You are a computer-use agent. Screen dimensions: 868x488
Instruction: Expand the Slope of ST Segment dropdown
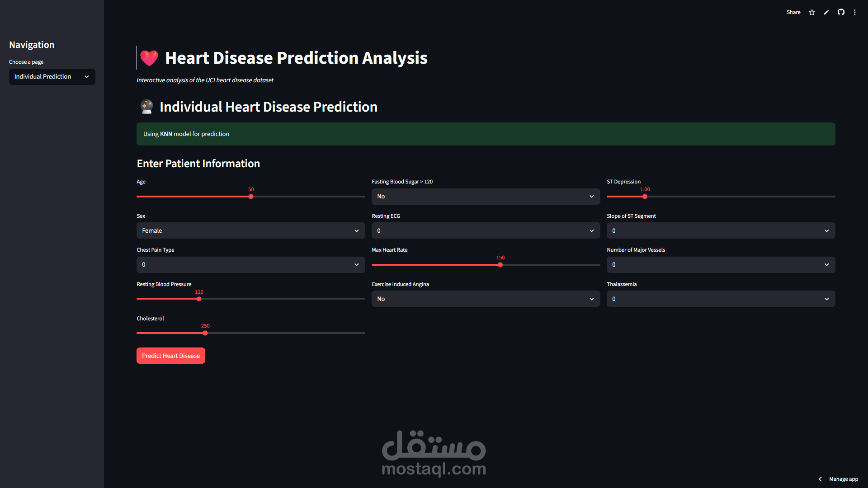pyautogui.click(x=721, y=230)
